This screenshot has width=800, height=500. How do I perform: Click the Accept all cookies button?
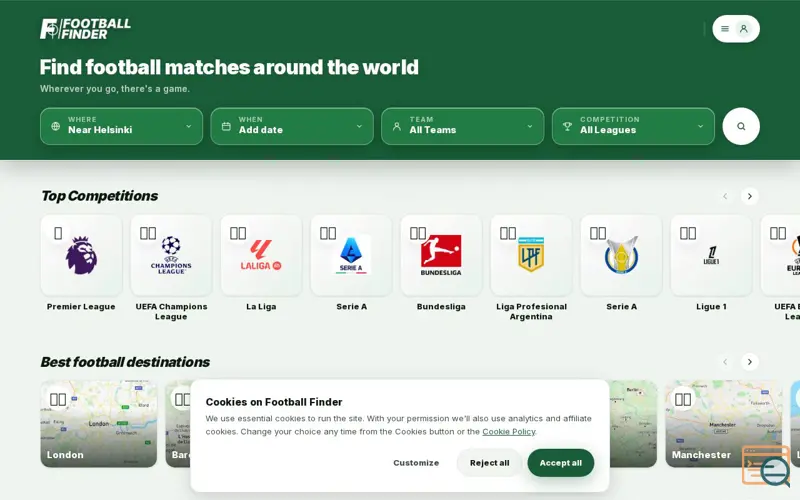click(x=561, y=463)
